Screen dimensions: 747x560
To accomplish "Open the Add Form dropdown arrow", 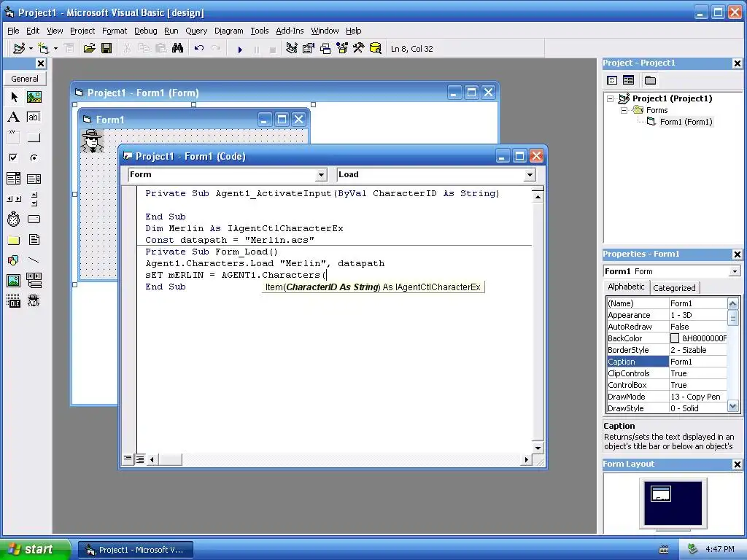I will pos(55,49).
